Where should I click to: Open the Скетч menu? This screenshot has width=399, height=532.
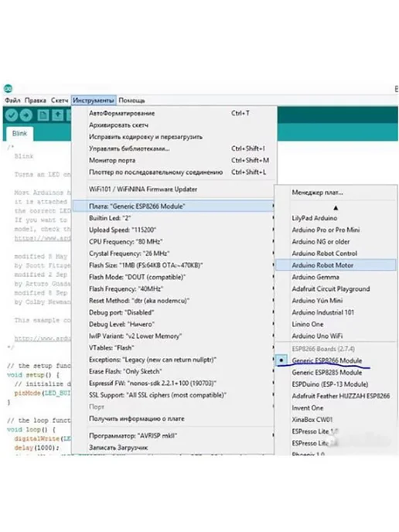point(60,101)
